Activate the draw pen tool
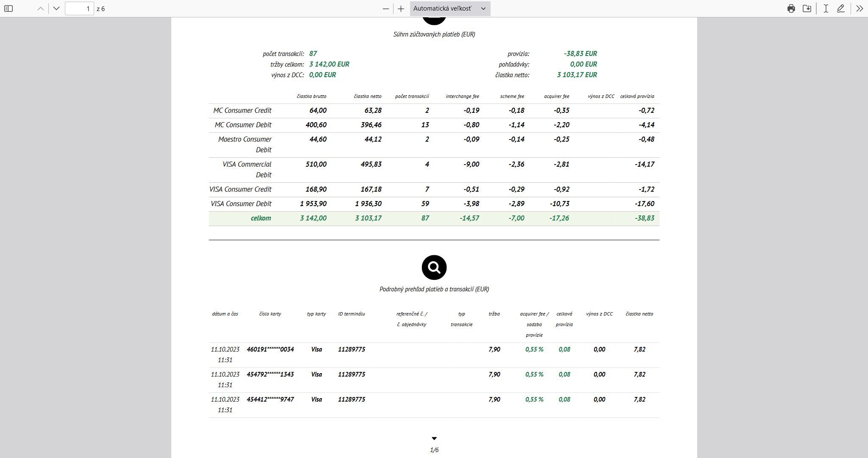The width and height of the screenshot is (868, 458). [840, 8]
